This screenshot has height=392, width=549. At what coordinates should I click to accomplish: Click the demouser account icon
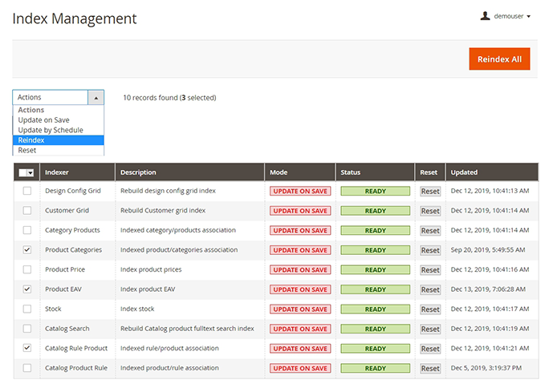(485, 15)
